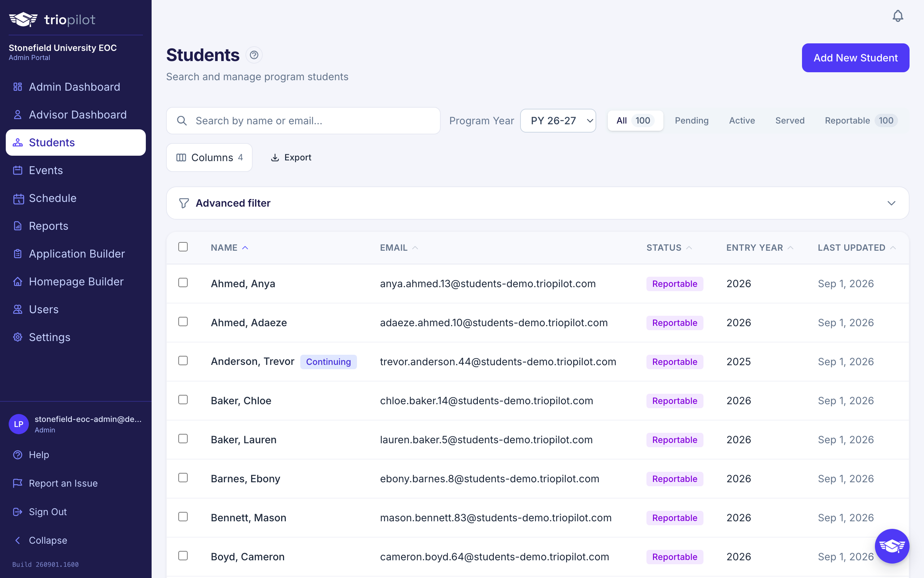Open the Columns 4 chooser
Viewport: 924px width, 578px height.
pyautogui.click(x=209, y=158)
